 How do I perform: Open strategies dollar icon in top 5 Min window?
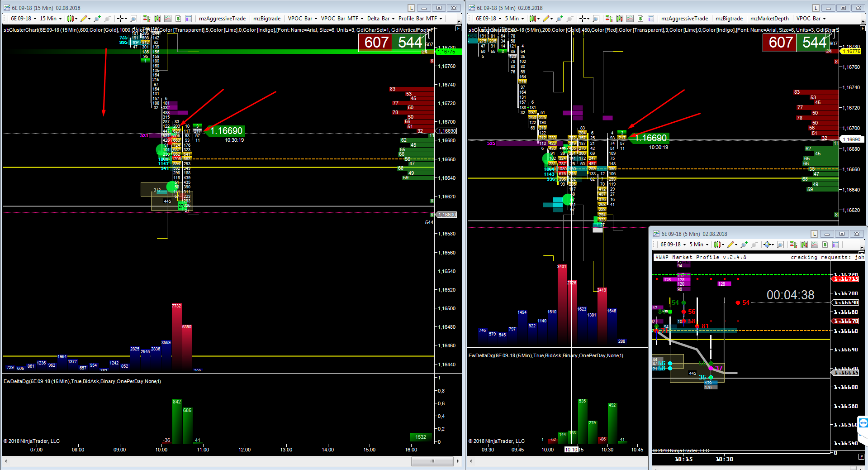640,19
